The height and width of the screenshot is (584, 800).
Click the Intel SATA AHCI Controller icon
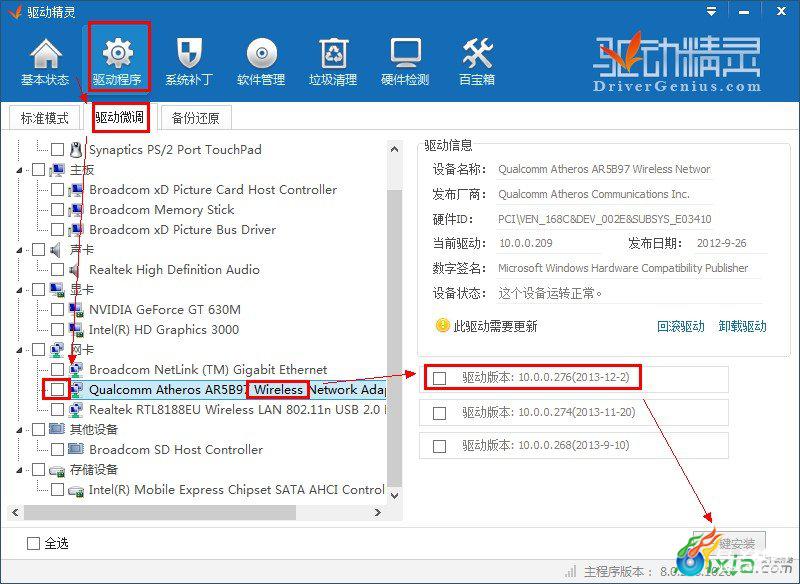click(x=76, y=490)
